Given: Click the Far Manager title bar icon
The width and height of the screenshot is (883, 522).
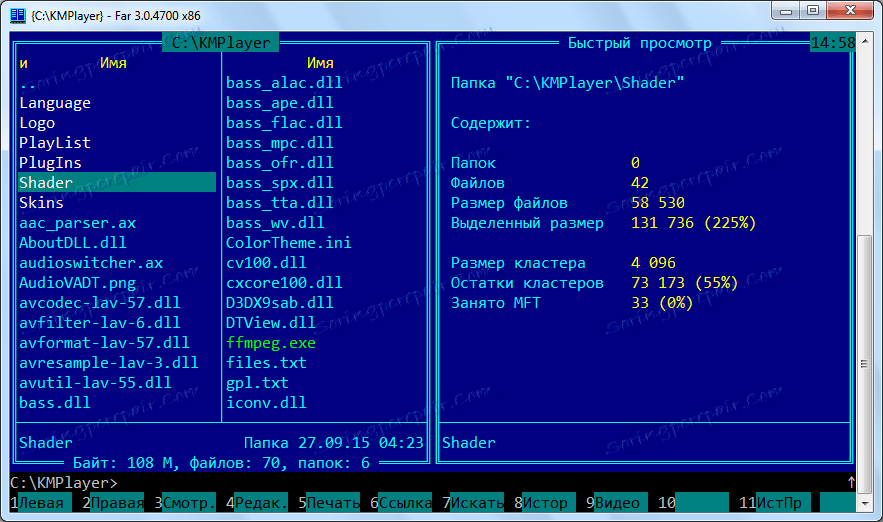Looking at the screenshot, I should click(17, 15).
